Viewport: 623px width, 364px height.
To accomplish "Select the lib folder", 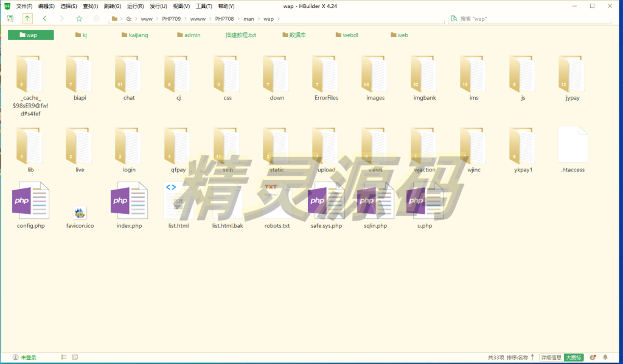I will click(30, 150).
